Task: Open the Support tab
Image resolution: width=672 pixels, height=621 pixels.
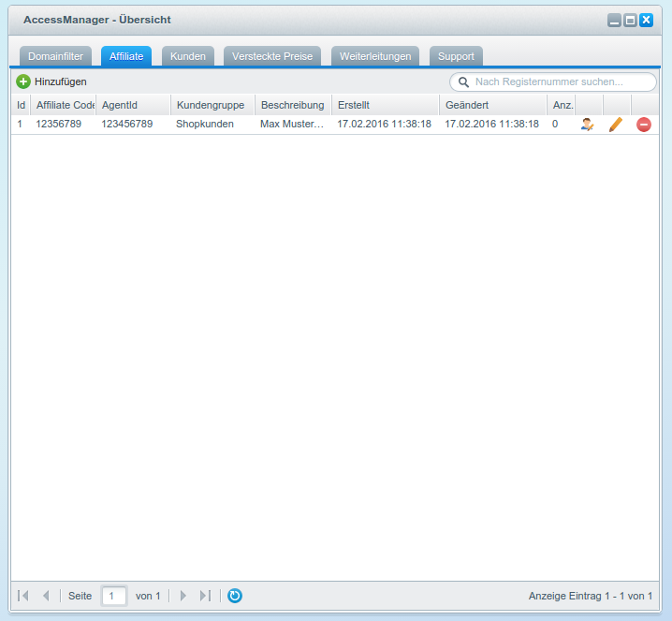Action: [456, 56]
